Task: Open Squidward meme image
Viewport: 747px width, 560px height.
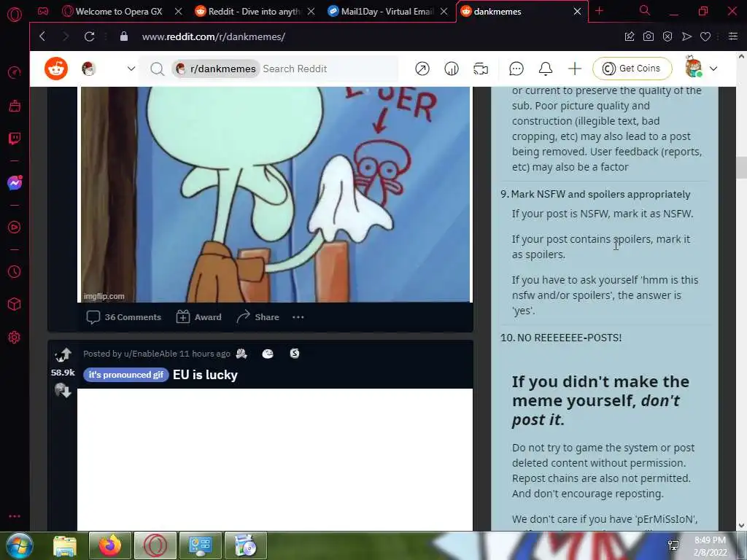Action: (x=275, y=194)
